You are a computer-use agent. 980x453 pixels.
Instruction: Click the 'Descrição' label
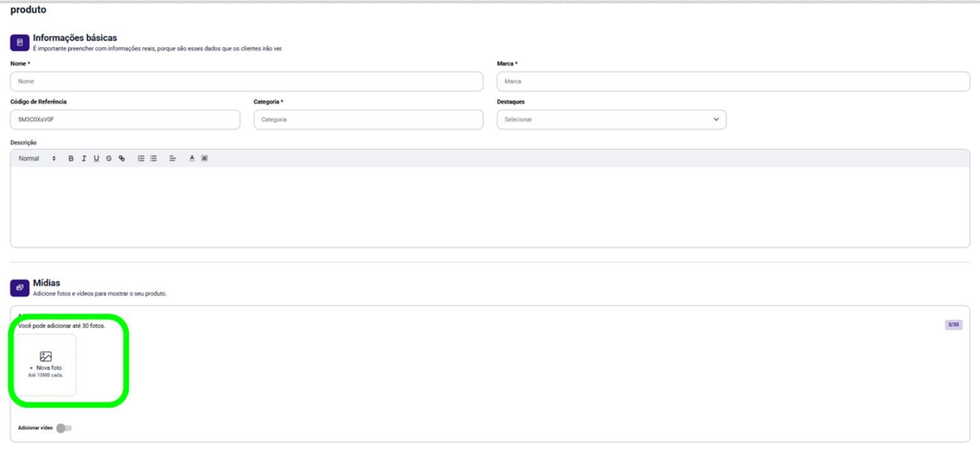23,143
